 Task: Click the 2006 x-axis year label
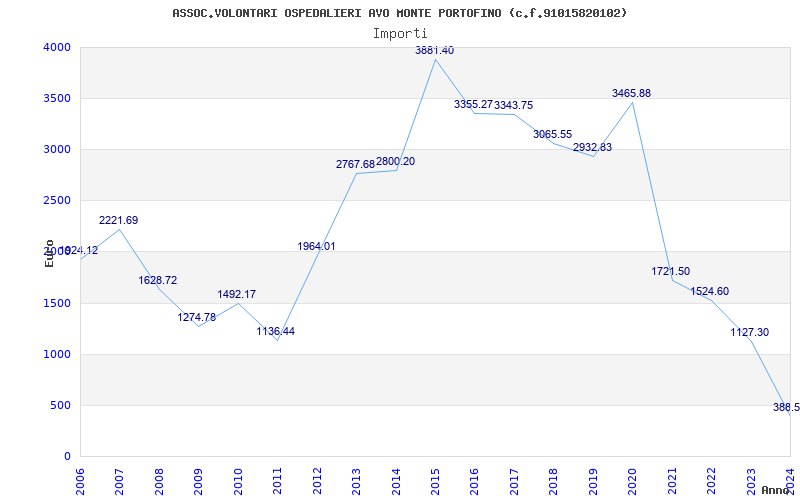pos(80,481)
